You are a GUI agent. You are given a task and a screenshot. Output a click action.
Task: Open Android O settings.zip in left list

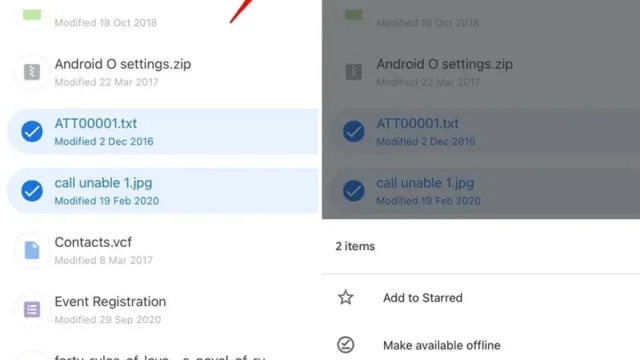(123, 64)
